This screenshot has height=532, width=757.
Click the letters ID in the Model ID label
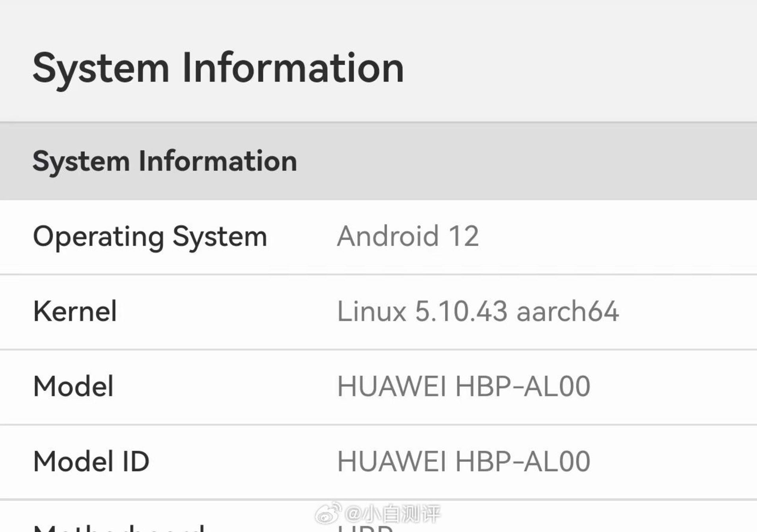pyautogui.click(x=136, y=461)
